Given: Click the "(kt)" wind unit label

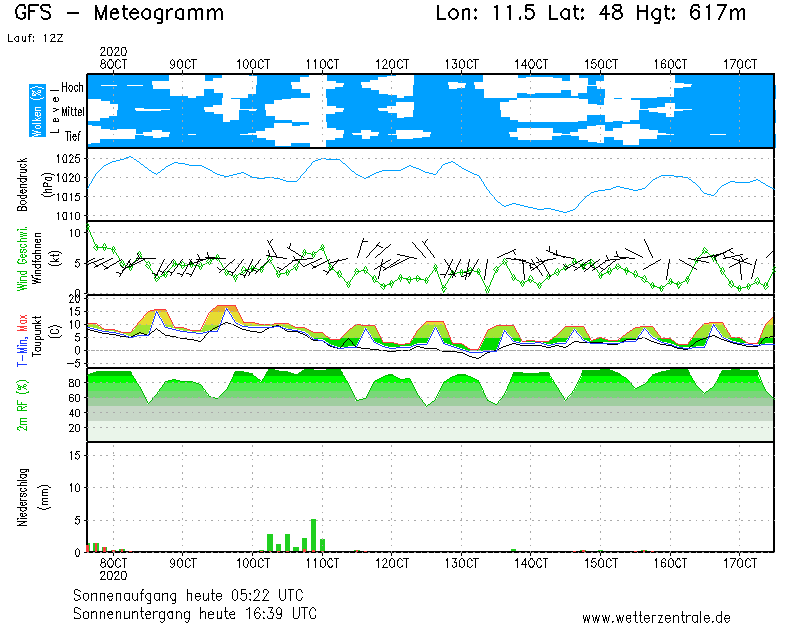Looking at the screenshot, I should [x=55, y=258].
